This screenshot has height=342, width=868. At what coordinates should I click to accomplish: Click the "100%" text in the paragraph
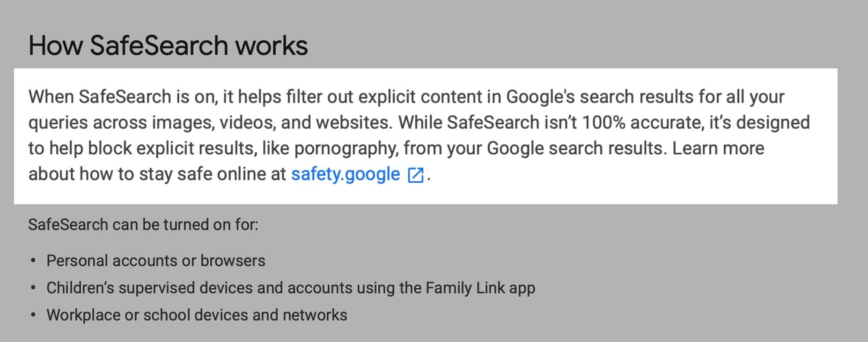point(603,123)
